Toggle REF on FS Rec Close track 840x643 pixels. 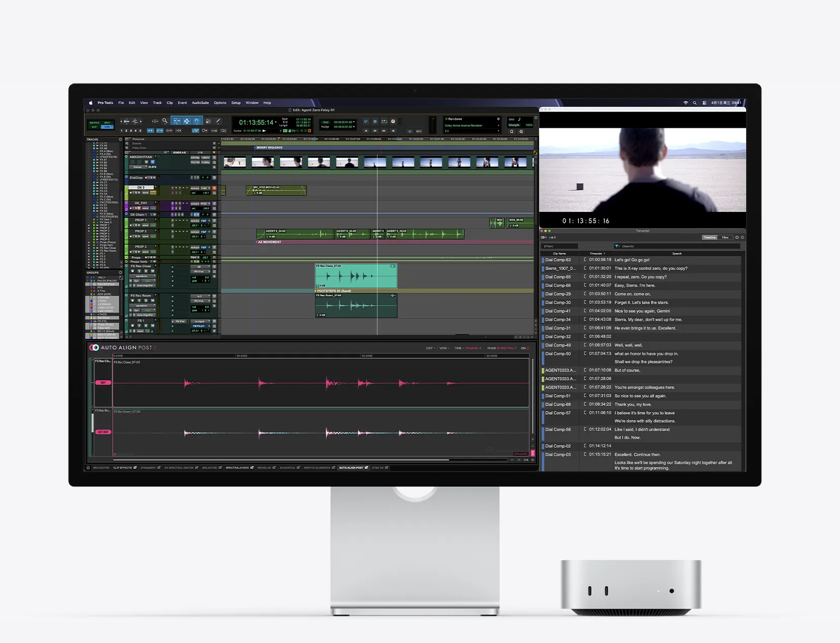click(103, 382)
